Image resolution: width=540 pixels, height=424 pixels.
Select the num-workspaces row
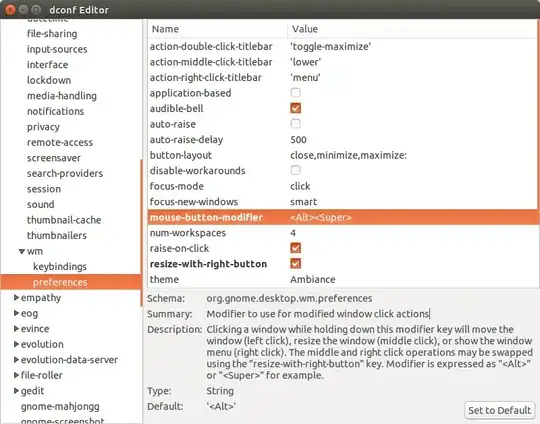coord(343,233)
